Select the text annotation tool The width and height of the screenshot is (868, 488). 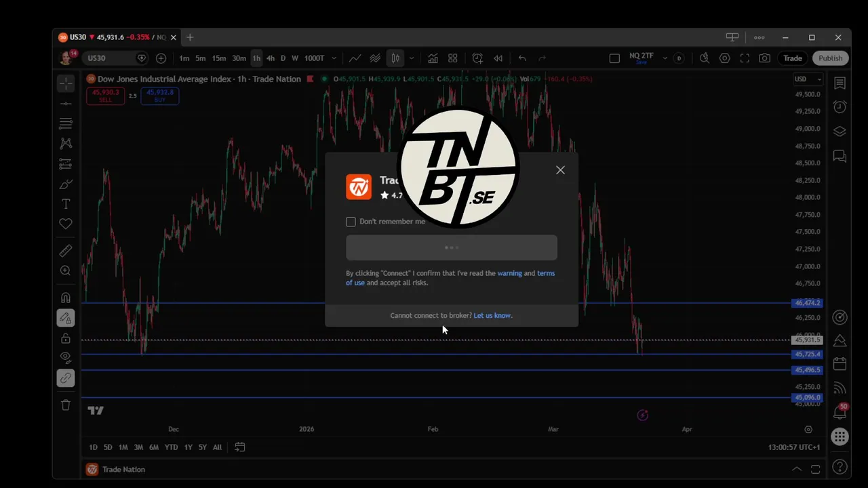66,204
